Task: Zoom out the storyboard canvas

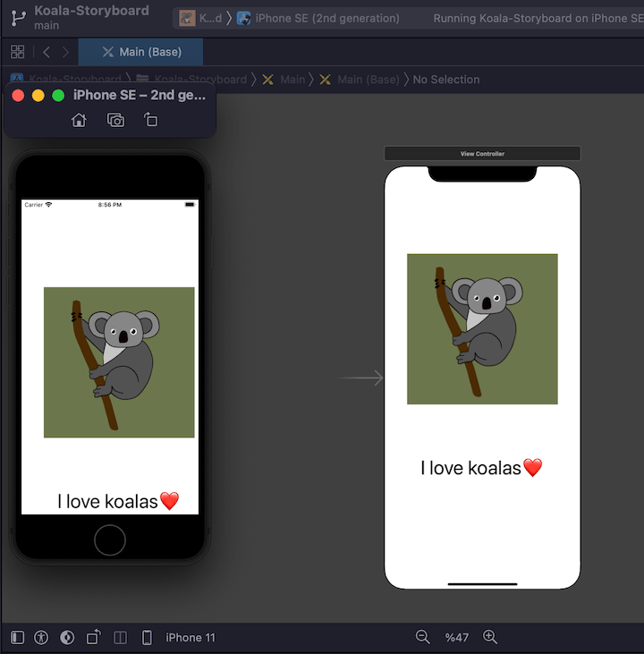Action: [x=422, y=637]
